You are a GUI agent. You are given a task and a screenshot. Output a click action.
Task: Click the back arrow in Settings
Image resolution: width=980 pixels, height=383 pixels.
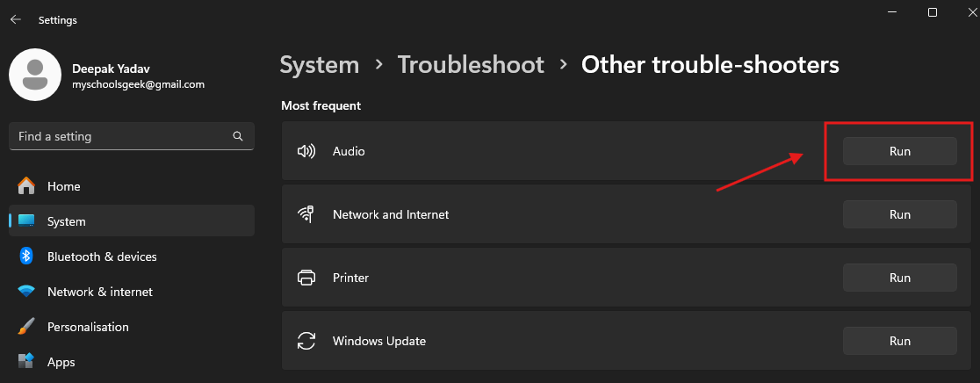click(x=16, y=19)
